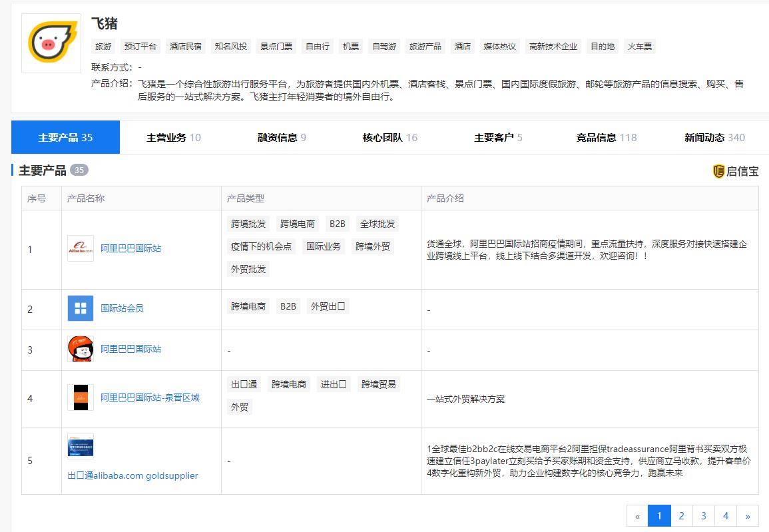Open the 主营业务 tab
Image resolution: width=769 pixels, height=532 pixels.
[174, 137]
